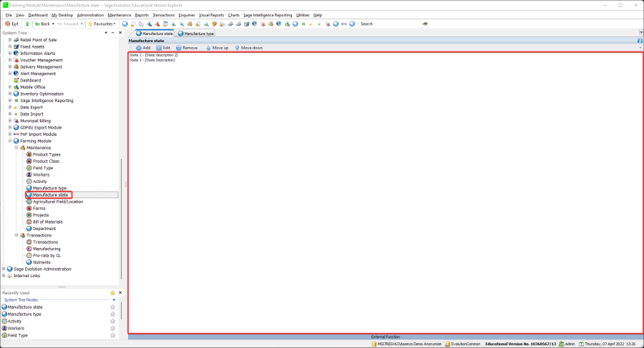This screenshot has height=348, width=644.
Task: Expand the Retail Point of Sale node
Action: [x=10, y=40]
